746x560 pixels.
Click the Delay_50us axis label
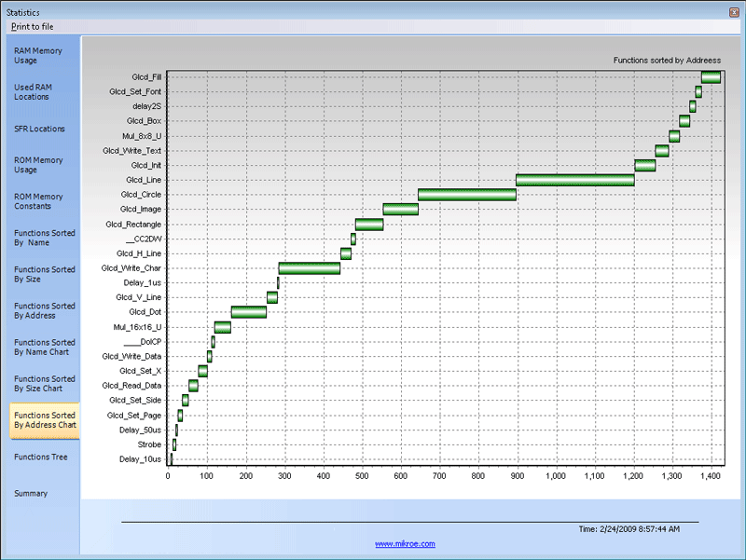[141, 430]
